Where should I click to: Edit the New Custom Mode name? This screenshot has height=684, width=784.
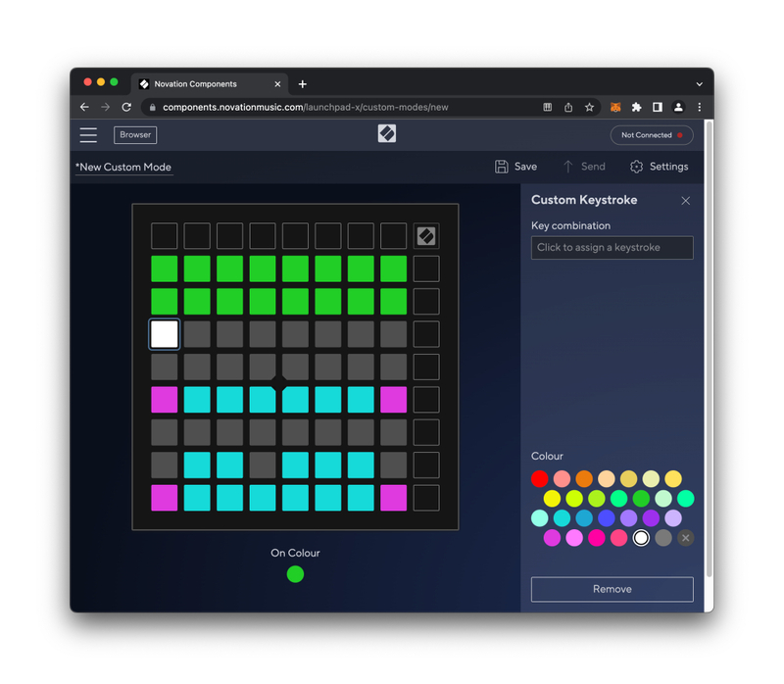(124, 168)
